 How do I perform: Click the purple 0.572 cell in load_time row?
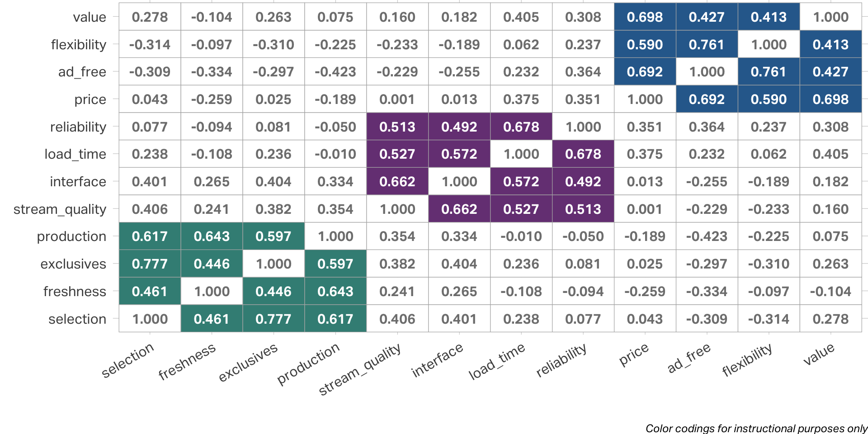pos(459,154)
